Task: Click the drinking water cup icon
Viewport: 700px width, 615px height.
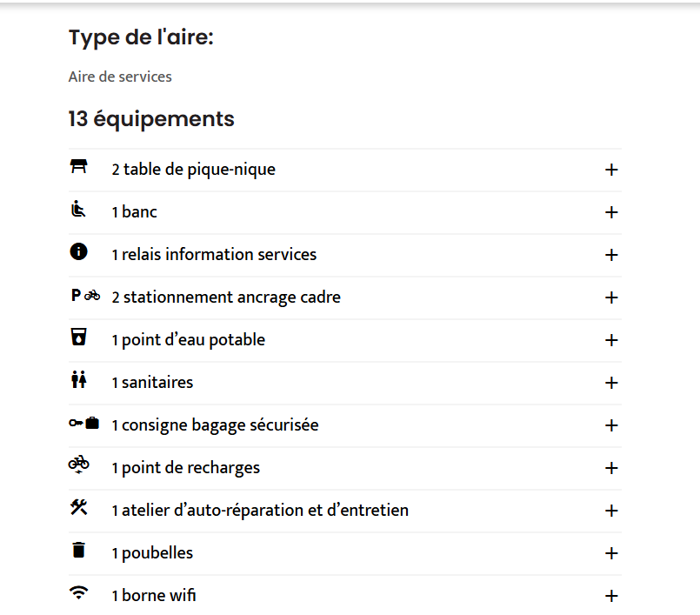Action: click(79, 338)
